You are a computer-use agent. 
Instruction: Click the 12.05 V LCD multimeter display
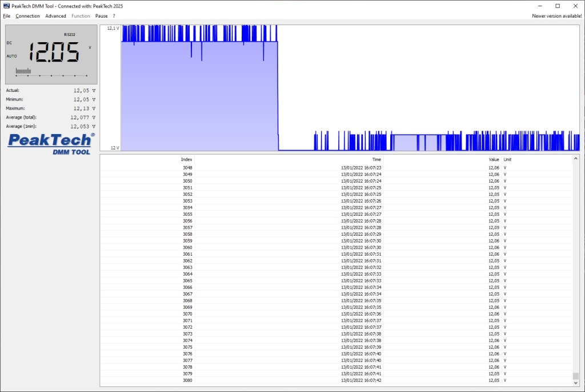(51, 54)
